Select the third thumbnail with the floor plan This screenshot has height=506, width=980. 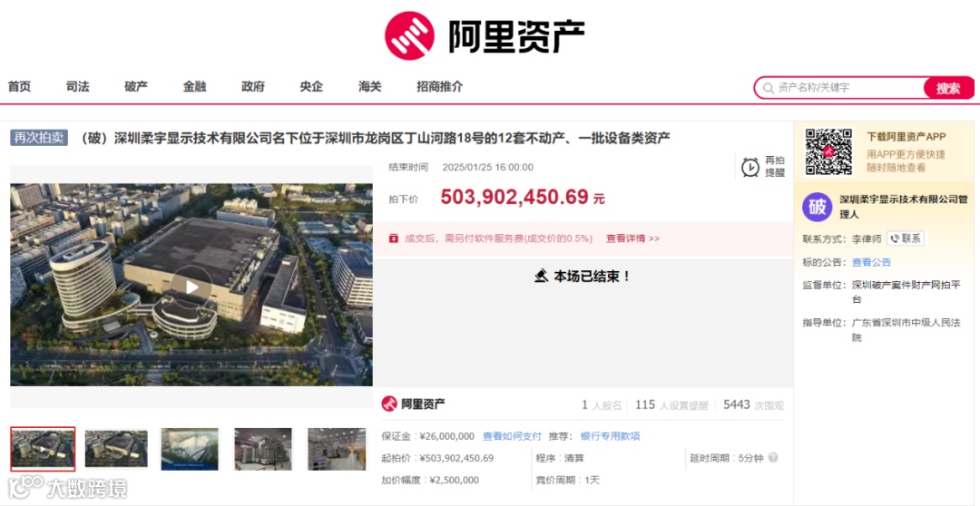pyautogui.click(x=190, y=449)
